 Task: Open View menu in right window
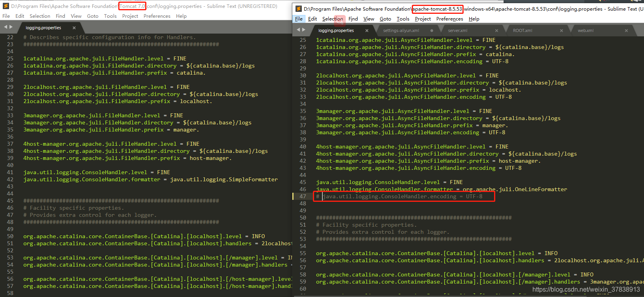pyautogui.click(x=369, y=19)
